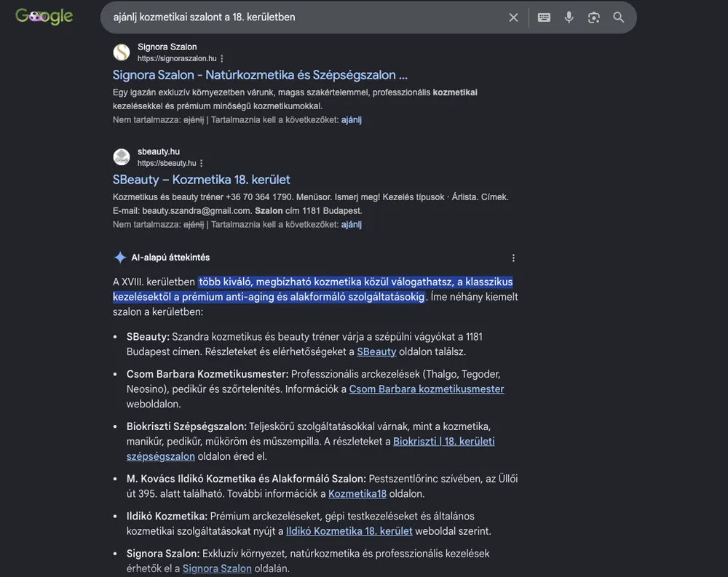This screenshot has width=728, height=577.
Task: Open Google Lens image search
Action: pos(593,17)
